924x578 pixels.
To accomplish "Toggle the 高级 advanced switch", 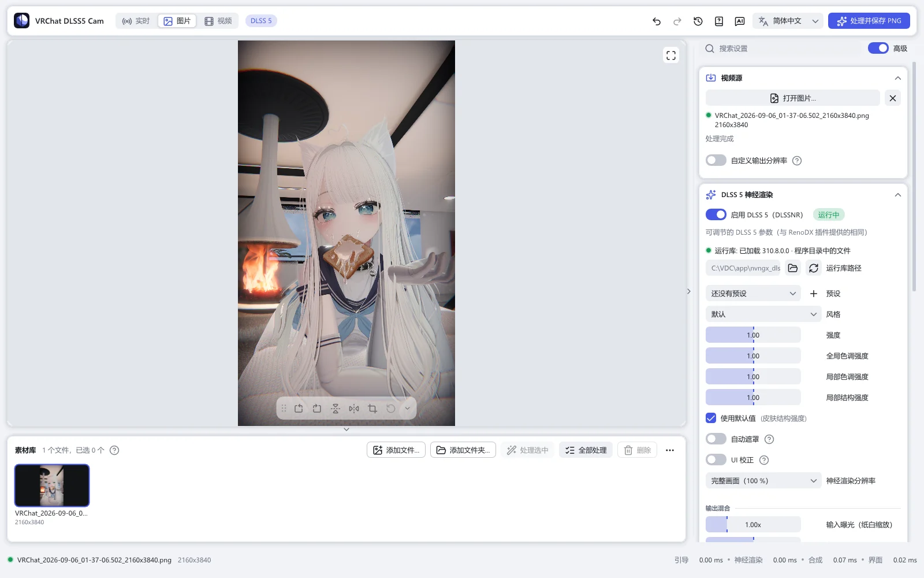I will coord(878,48).
